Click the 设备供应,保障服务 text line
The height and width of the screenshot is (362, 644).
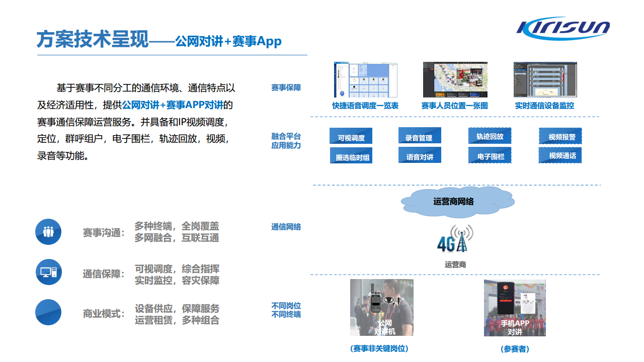(x=177, y=308)
